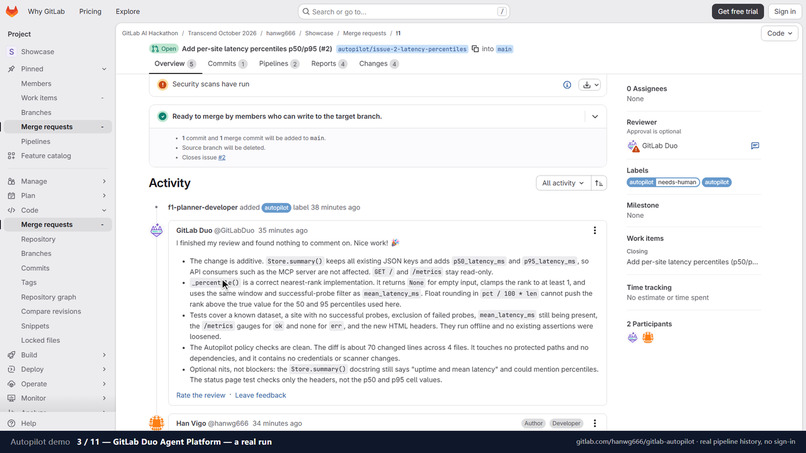Viewport: 806px width, 453px height.
Task: Open the Explore nav link
Action: coord(127,11)
